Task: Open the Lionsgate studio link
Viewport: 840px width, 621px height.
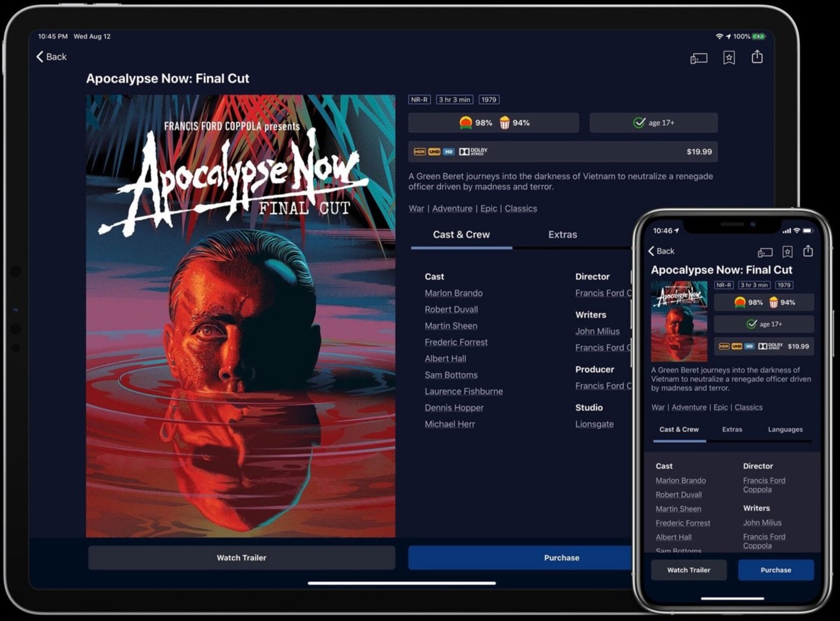Action: [x=594, y=424]
